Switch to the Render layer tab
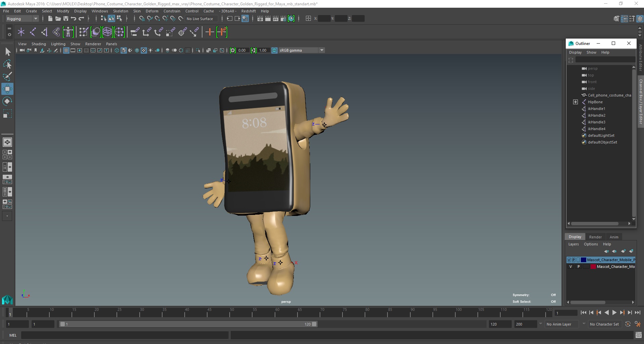This screenshot has height=344, width=644. [x=595, y=237]
